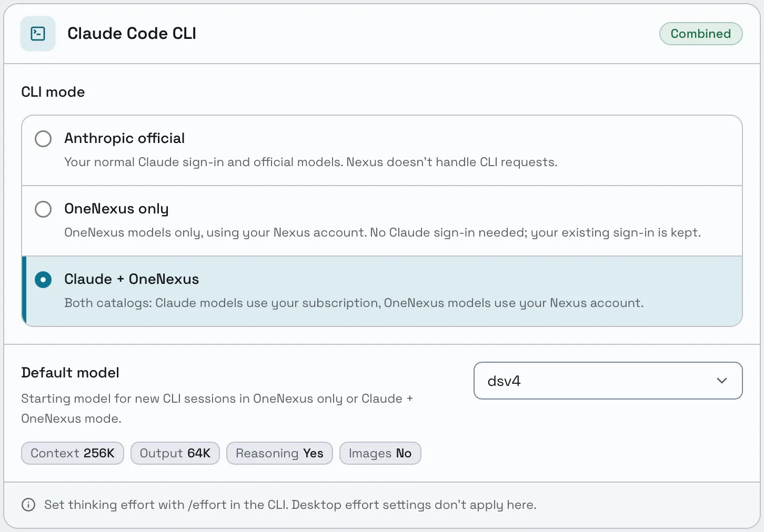Click the chevron arrow in model selector
The width and height of the screenshot is (764, 532).
coord(721,381)
